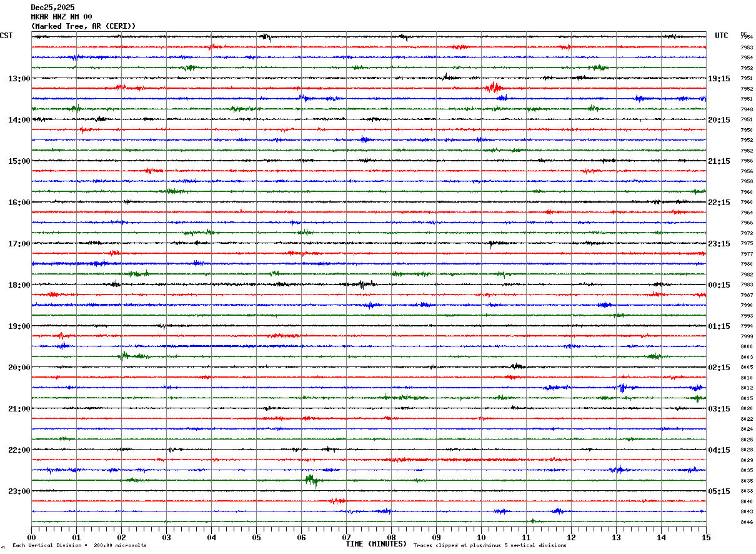Click the Marked Tree, AR (CERI) subtitle

pyautogui.click(x=83, y=26)
